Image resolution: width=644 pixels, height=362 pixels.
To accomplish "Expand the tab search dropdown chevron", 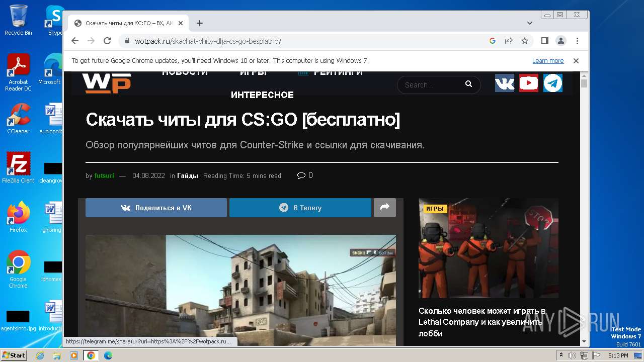I will coord(530,23).
